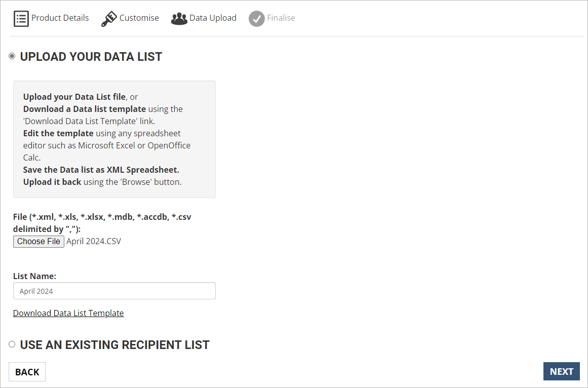
Task: Click the NEXT button
Action: (x=561, y=371)
